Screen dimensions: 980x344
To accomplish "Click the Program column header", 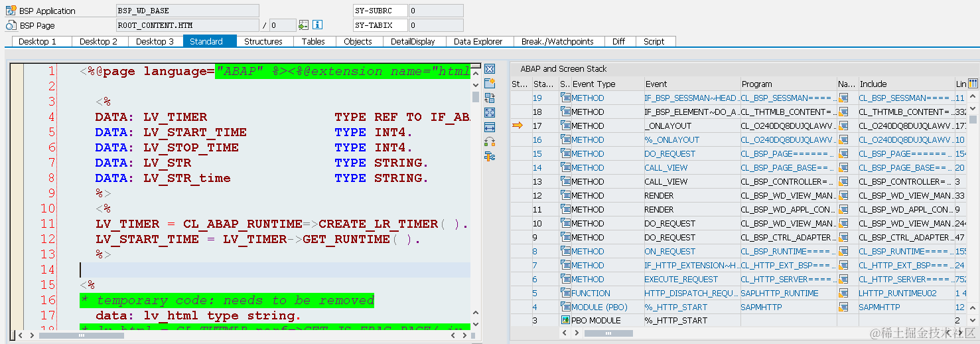I will pos(788,84).
